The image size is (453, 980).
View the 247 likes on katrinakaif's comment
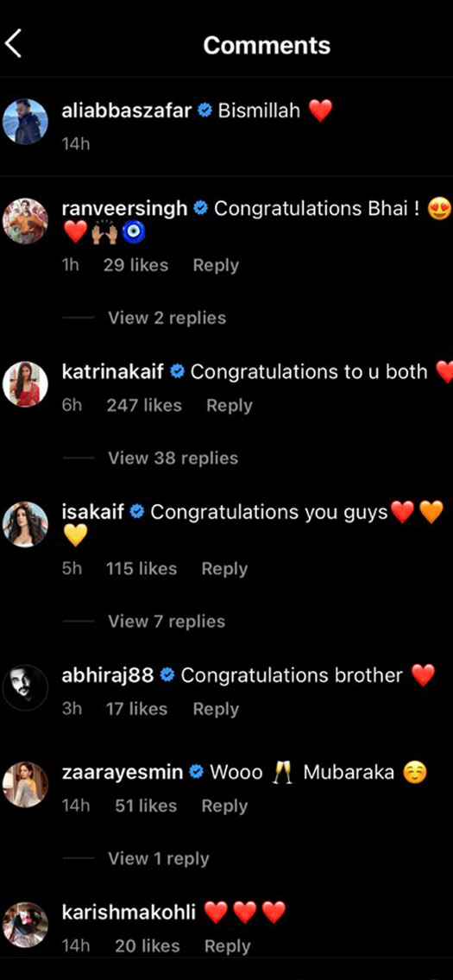coord(144,406)
